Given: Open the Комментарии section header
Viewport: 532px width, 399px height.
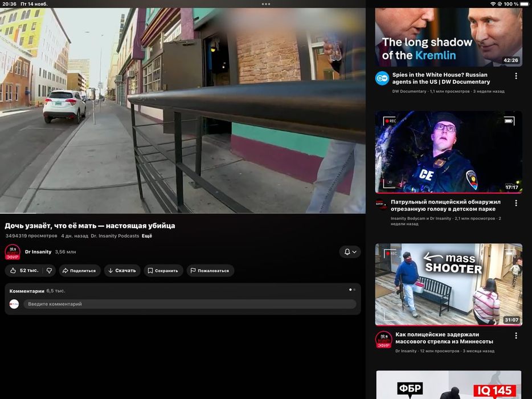Looking at the screenshot, I should point(27,291).
